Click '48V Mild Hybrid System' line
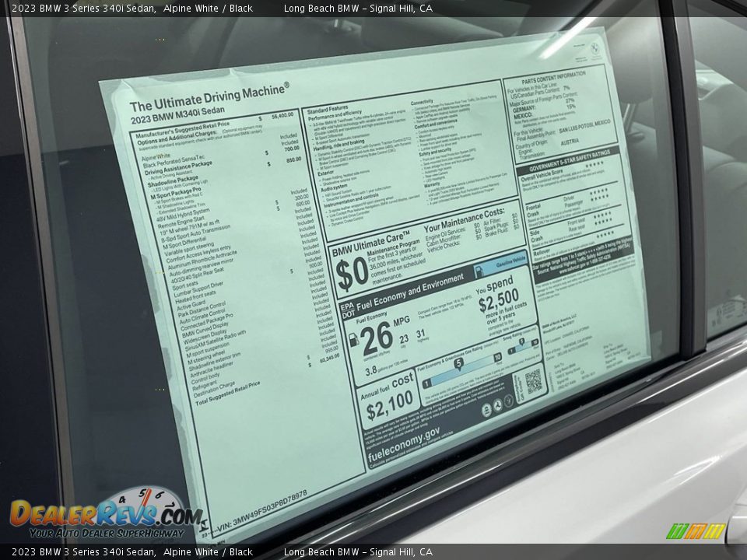Viewport: 747px width, 560px height. (183, 215)
